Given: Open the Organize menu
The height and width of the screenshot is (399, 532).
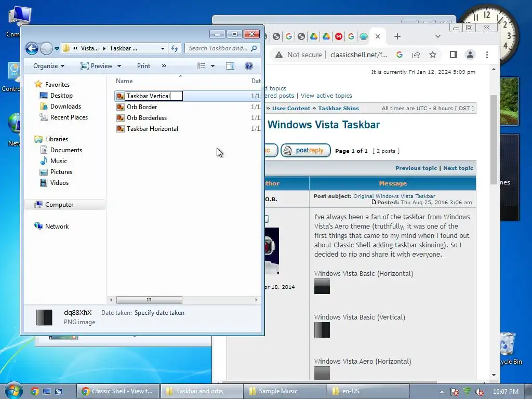Looking at the screenshot, I should tap(49, 66).
